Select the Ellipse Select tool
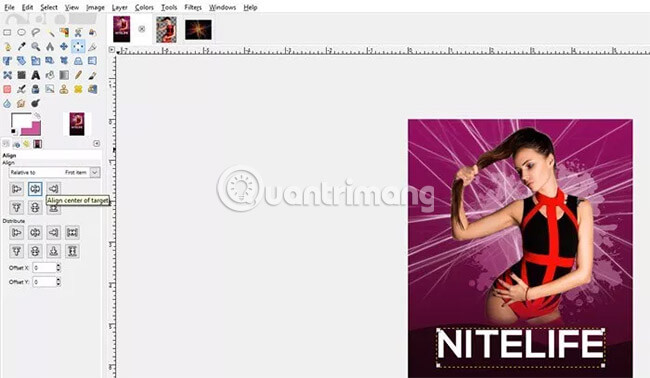 (x=21, y=32)
